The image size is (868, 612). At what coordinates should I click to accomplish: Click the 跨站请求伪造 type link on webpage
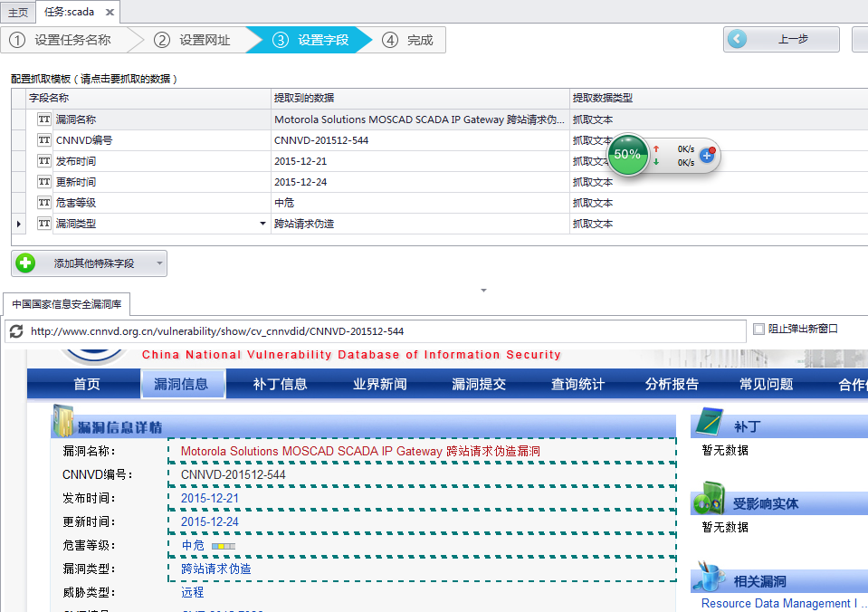(216, 569)
